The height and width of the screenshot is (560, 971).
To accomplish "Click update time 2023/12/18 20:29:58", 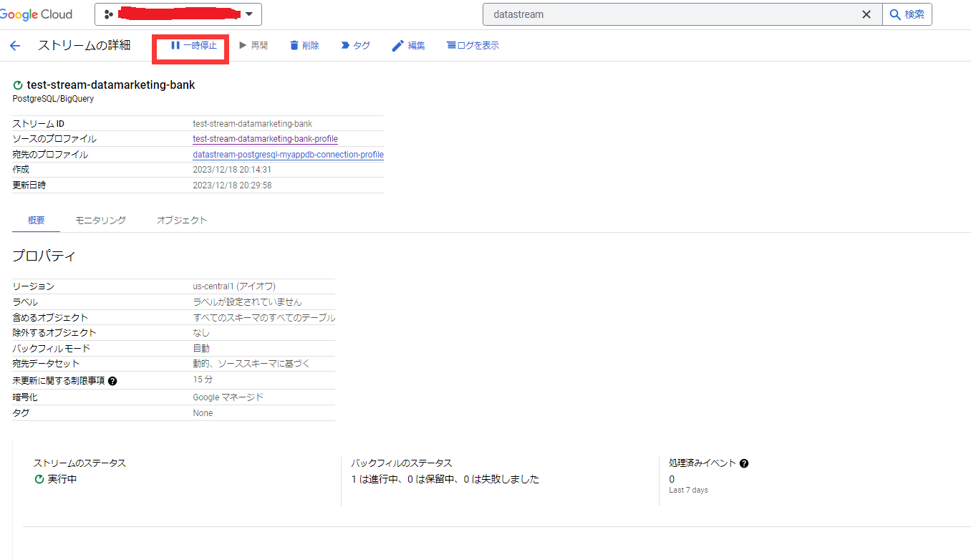I will tap(232, 185).
